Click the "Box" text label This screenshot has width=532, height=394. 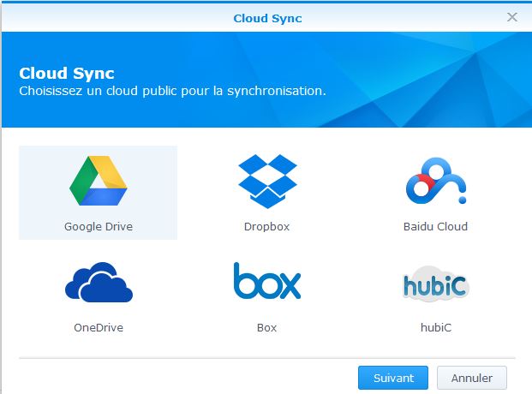pyautogui.click(x=266, y=327)
